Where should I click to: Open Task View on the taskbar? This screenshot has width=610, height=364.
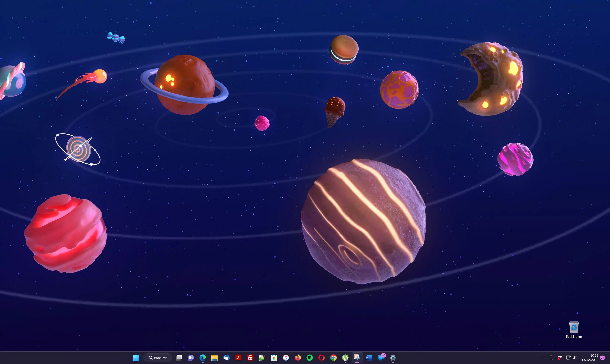tap(179, 358)
